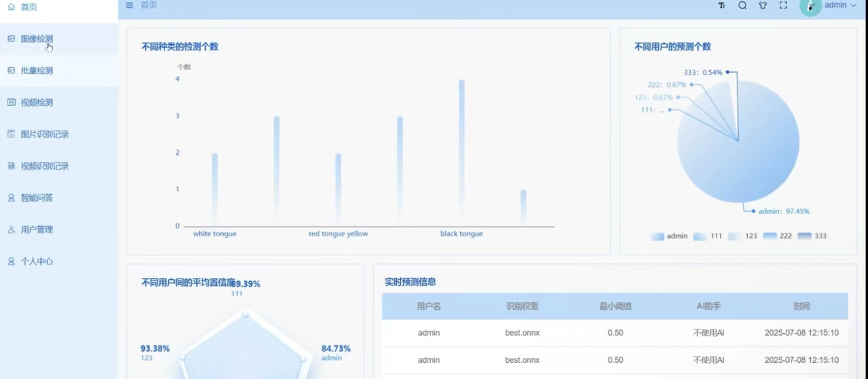The width and height of the screenshot is (868, 379).
Task: Click the 用户管理 user icon
Action: click(11, 230)
